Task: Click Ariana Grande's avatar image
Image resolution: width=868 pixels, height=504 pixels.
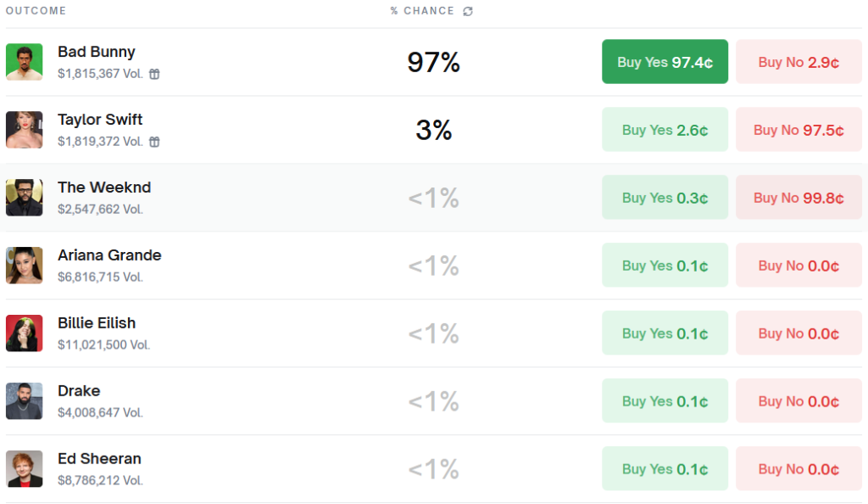Action: (24, 266)
